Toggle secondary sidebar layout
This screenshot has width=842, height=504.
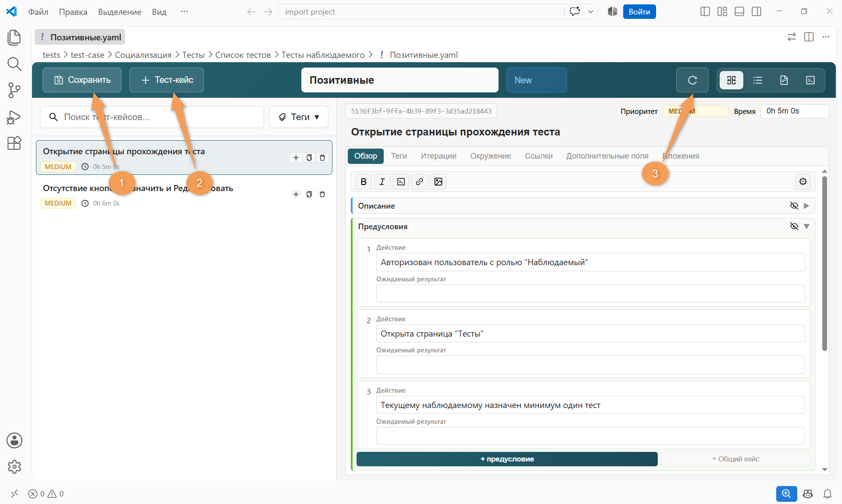coord(756,12)
